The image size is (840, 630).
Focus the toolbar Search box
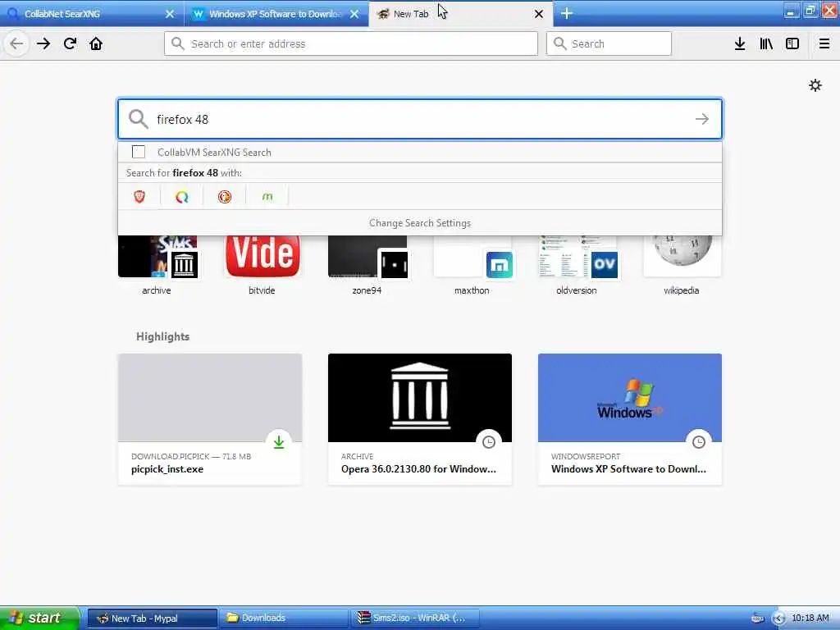click(609, 43)
